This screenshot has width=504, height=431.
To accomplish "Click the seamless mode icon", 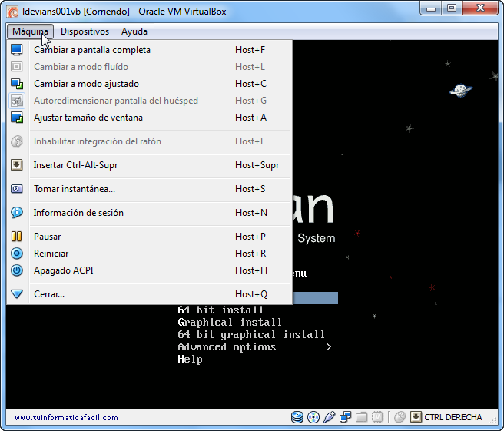I will [17, 67].
